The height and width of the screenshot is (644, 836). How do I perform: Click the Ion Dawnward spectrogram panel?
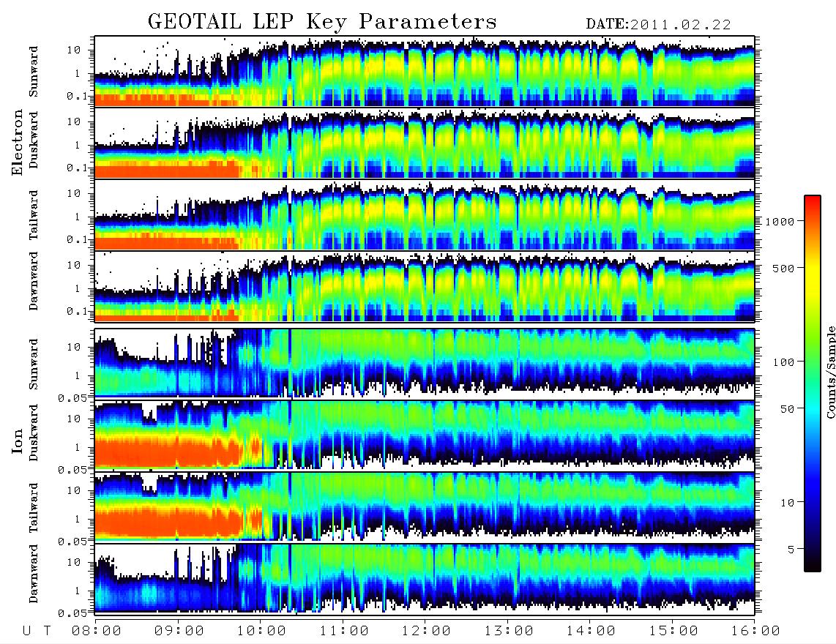425,579
